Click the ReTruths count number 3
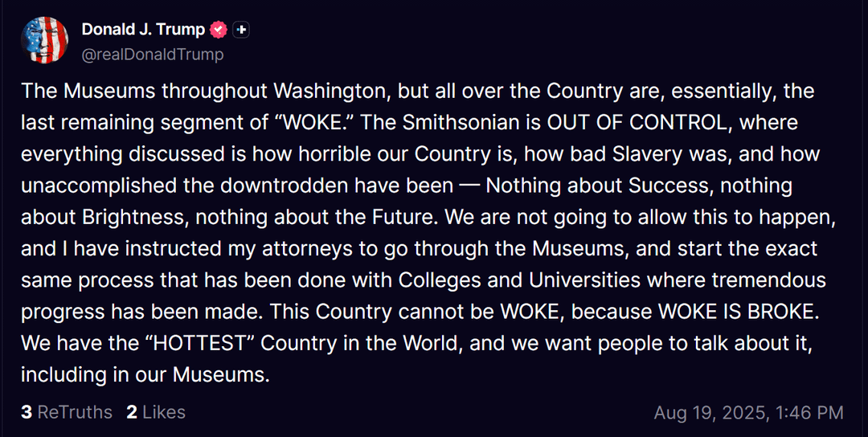The width and height of the screenshot is (868, 437). [26, 412]
